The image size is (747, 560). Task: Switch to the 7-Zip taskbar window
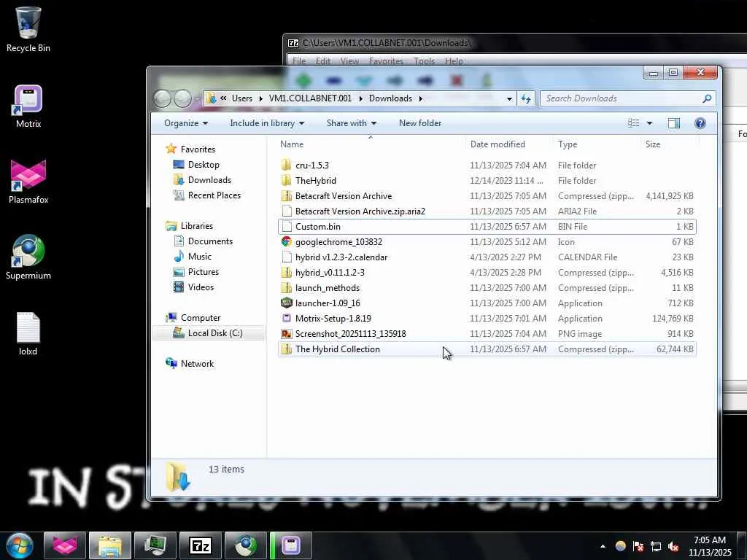tap(201, 545)
